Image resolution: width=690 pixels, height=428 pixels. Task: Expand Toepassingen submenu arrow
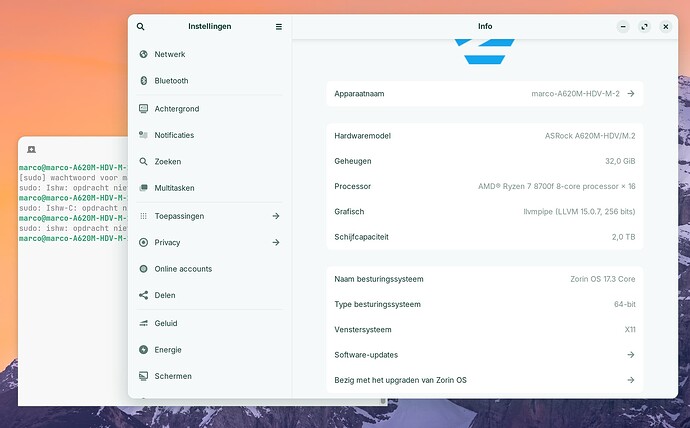pyautogui.click(x=276, y=216)
